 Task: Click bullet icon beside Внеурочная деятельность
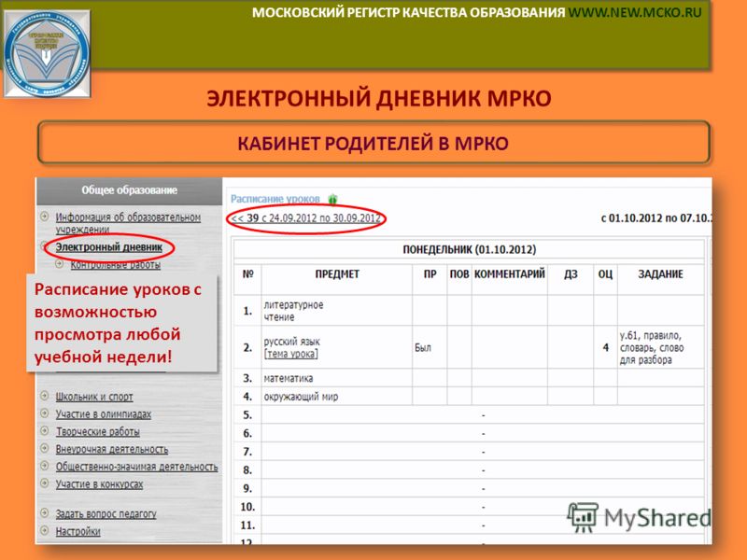(x=44, y=449)
